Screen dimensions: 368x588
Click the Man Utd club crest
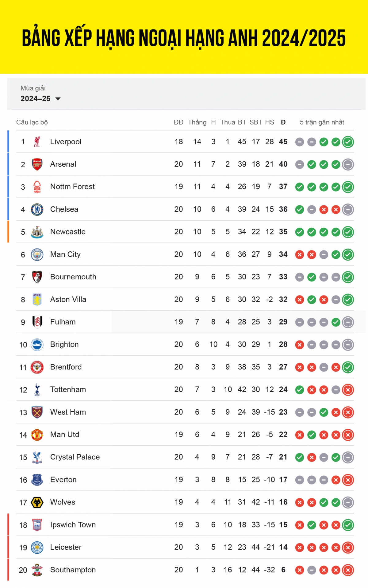click(37, 435)
